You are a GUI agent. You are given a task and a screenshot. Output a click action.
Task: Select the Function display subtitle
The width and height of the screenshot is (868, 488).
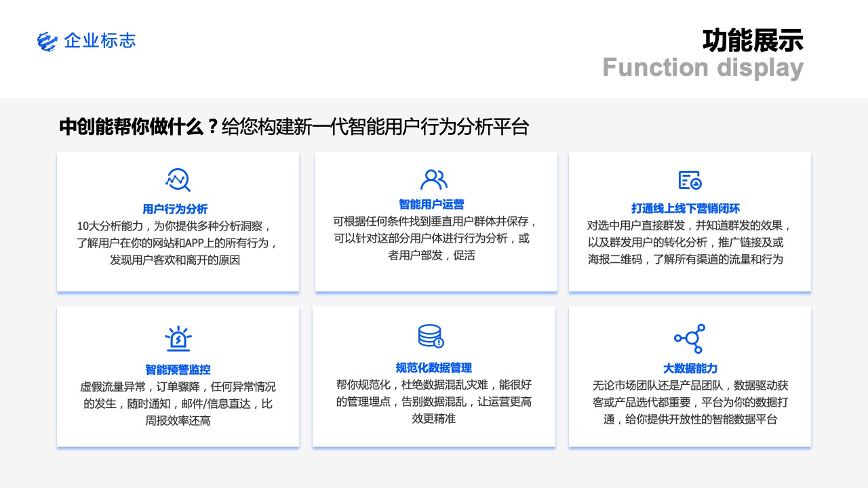[x=703, y=68]
